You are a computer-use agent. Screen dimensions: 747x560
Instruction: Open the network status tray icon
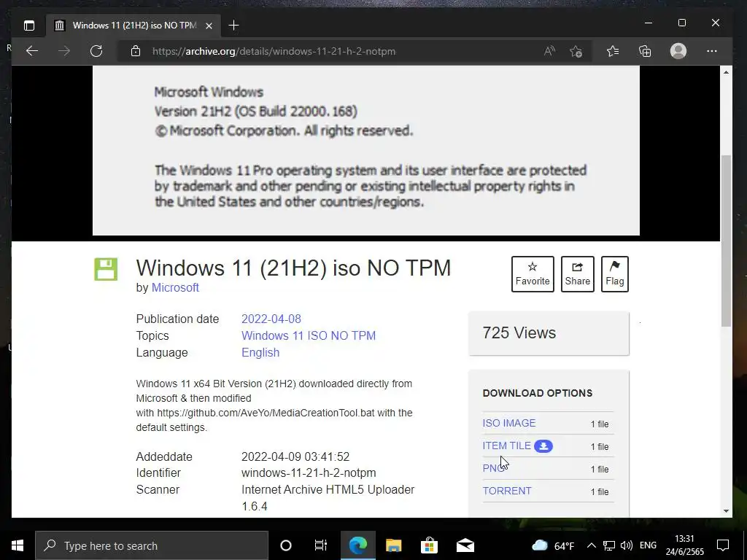point(609,545)
